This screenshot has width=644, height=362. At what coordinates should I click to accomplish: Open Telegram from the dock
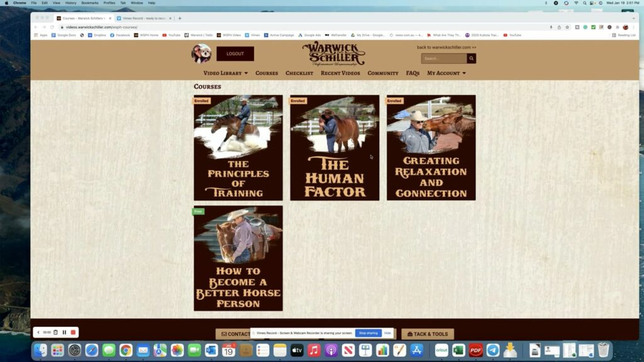point(493,350)
